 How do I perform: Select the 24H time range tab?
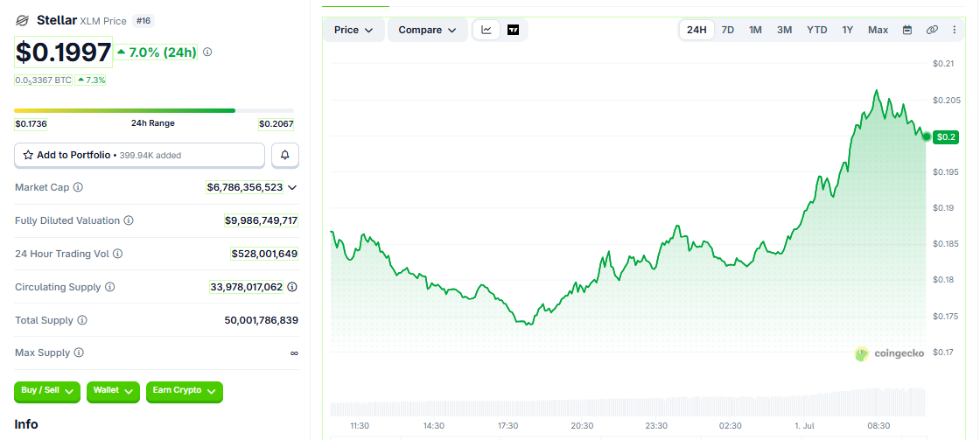tap(696, 30)
